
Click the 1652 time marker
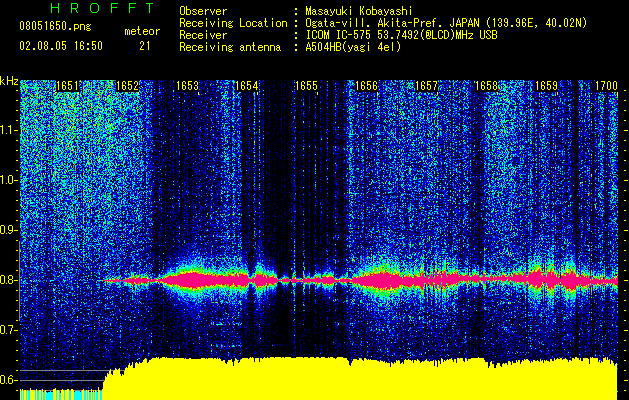click(x=127, y=86)
